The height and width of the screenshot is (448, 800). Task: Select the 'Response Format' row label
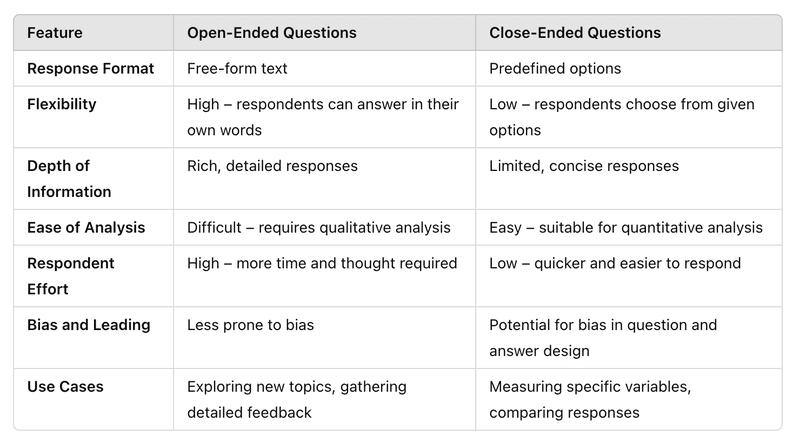click(91, 69)
